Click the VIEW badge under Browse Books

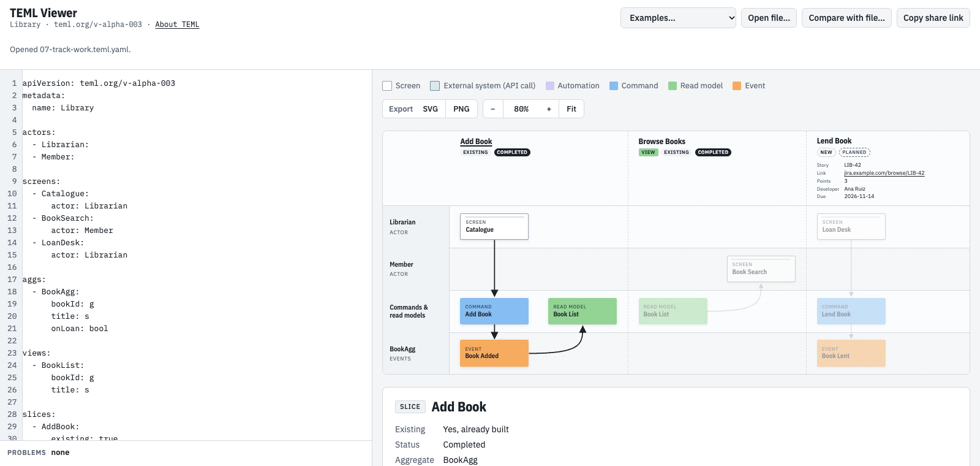point(648,153)
